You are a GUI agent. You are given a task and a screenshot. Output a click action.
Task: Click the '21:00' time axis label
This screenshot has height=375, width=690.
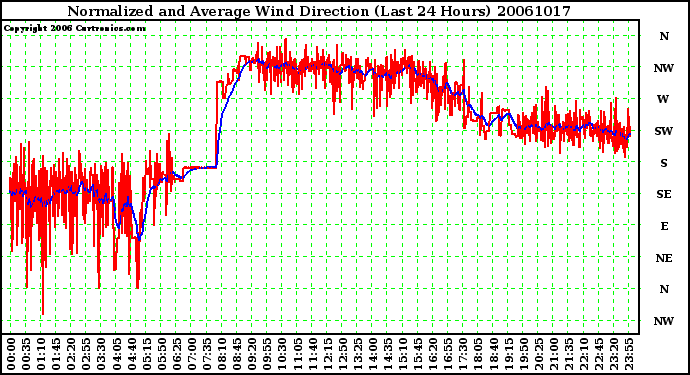(553, 354)
